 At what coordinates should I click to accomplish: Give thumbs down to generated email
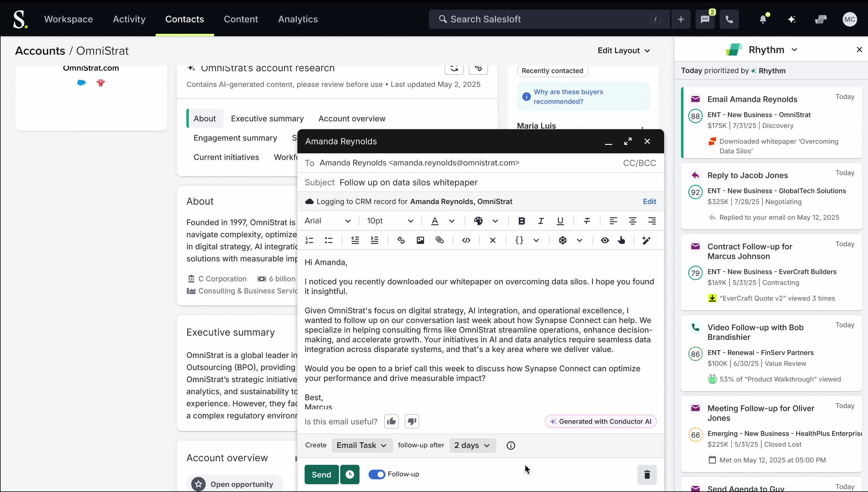point(412,421)
